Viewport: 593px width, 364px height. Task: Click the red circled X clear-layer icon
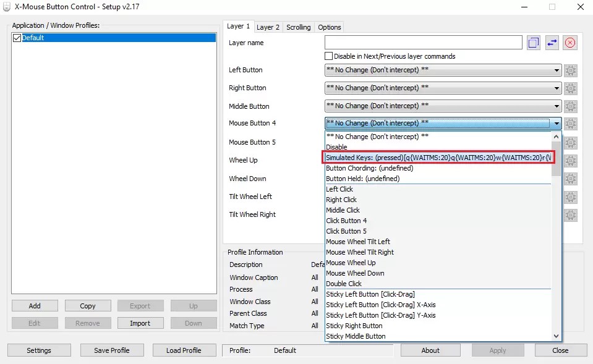[x=570, y=42]
